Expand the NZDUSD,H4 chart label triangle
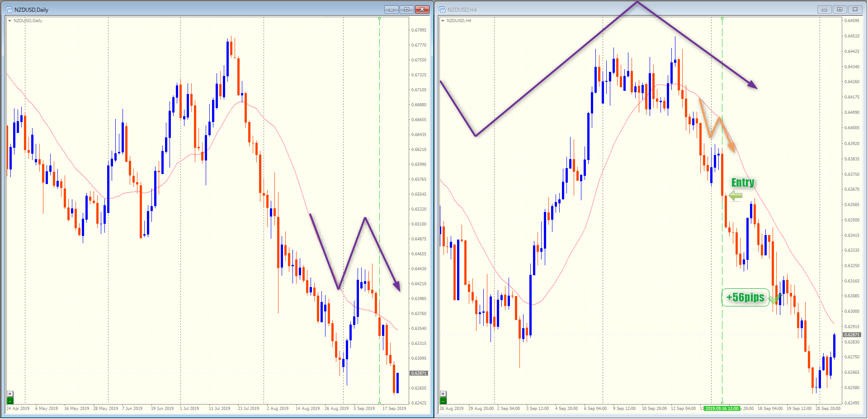Image resolution: width=868 pixels, height=419 pixels. tap(443, 21)
